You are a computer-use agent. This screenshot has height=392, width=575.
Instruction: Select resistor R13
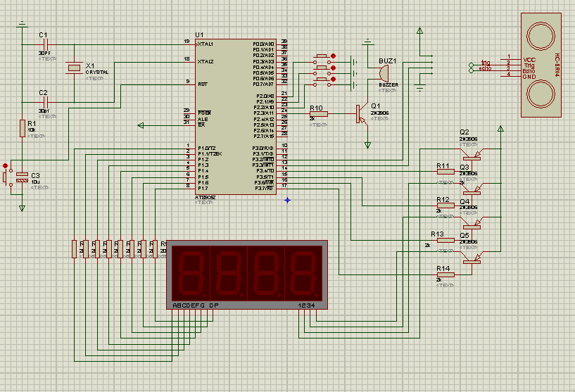[446, 241]
